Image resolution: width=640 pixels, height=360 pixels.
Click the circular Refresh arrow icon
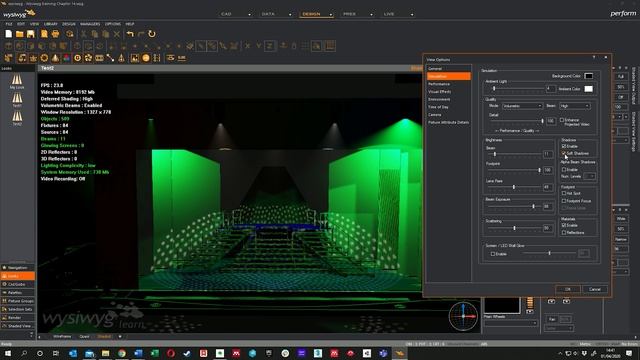click(152, 34)
